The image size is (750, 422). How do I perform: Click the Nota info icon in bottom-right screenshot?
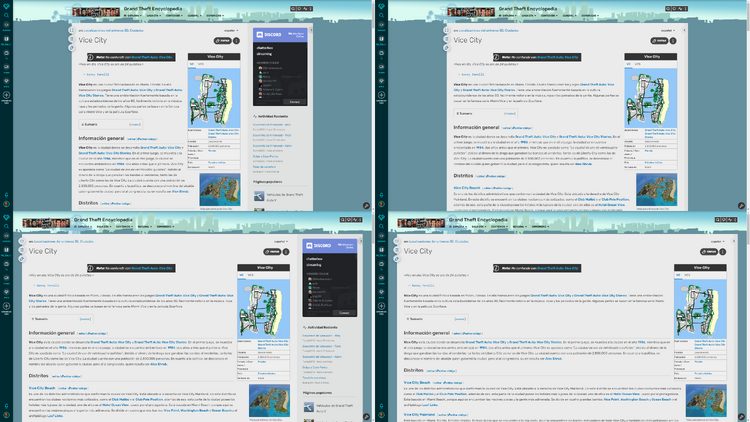[x=497, y=268]
